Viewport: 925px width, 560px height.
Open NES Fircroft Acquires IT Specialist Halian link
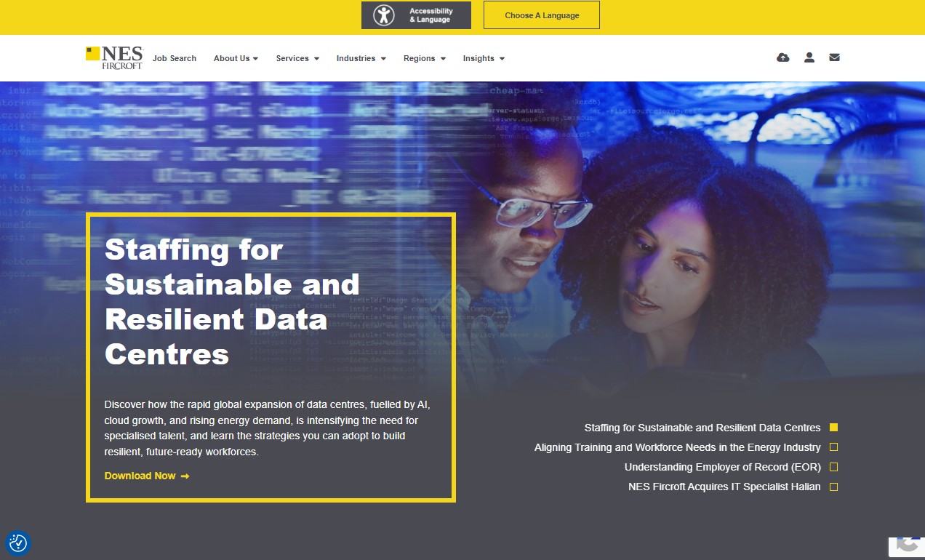[x=724, y=487]
